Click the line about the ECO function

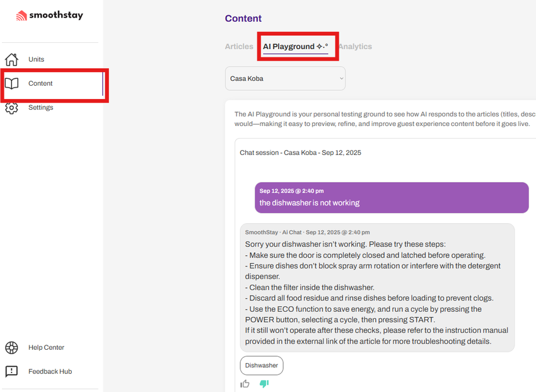[363, 314]
